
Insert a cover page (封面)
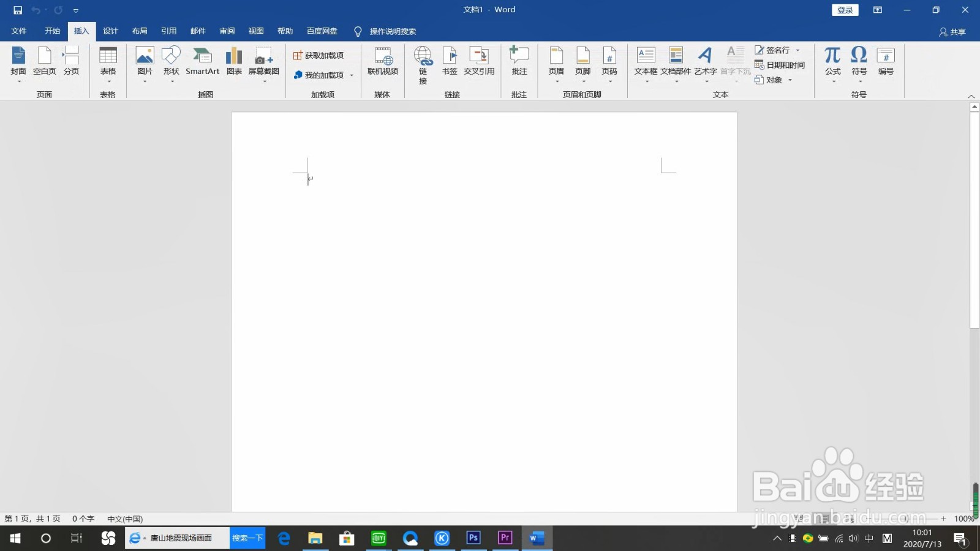18,64
